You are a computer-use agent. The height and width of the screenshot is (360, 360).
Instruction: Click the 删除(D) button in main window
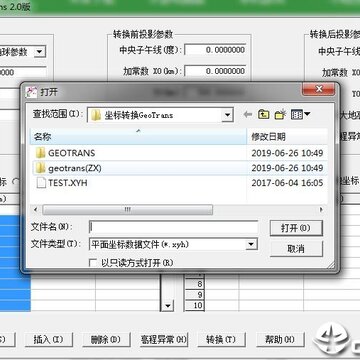pyautogui.click(x=105, y=340)
